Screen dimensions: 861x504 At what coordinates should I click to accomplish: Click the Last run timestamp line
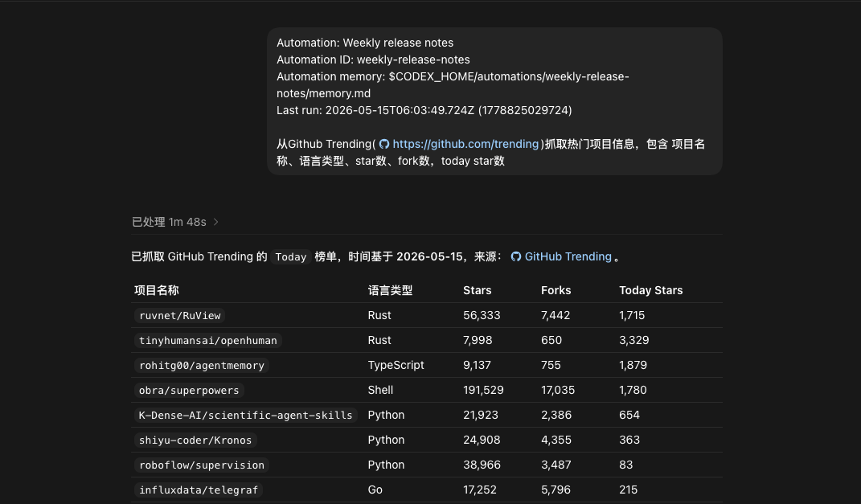tap(424, 110)
